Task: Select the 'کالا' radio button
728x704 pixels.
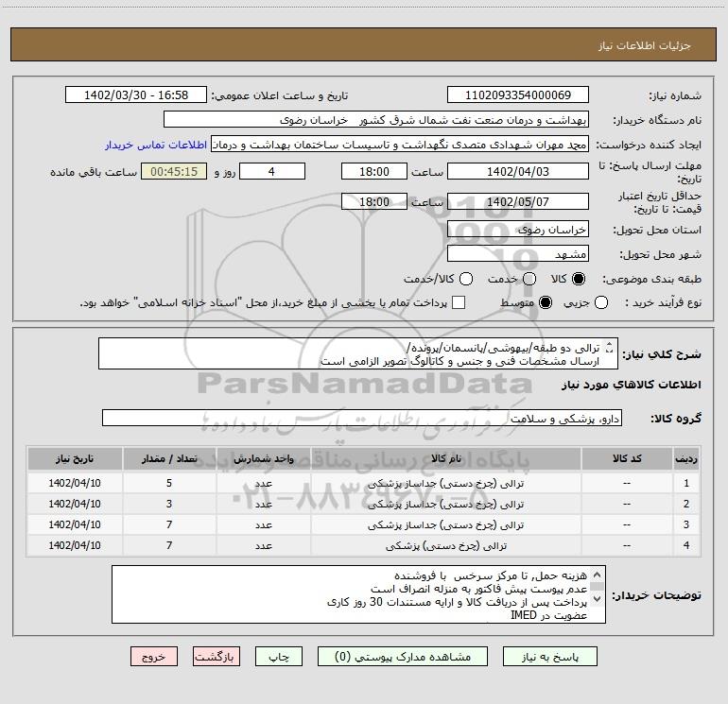Action: (579, 279)
